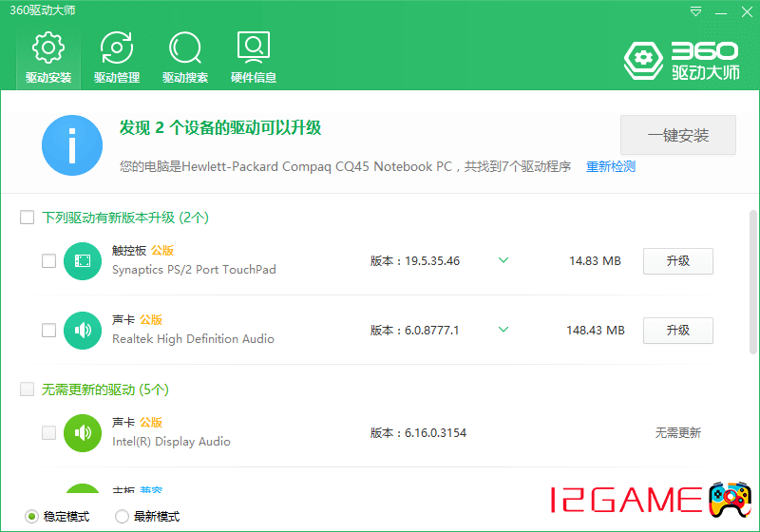Image resolution: width=760 pixels, height=532 pixels.
Task: Select the 最新模式 radio button
Action: tap(122, 517)
